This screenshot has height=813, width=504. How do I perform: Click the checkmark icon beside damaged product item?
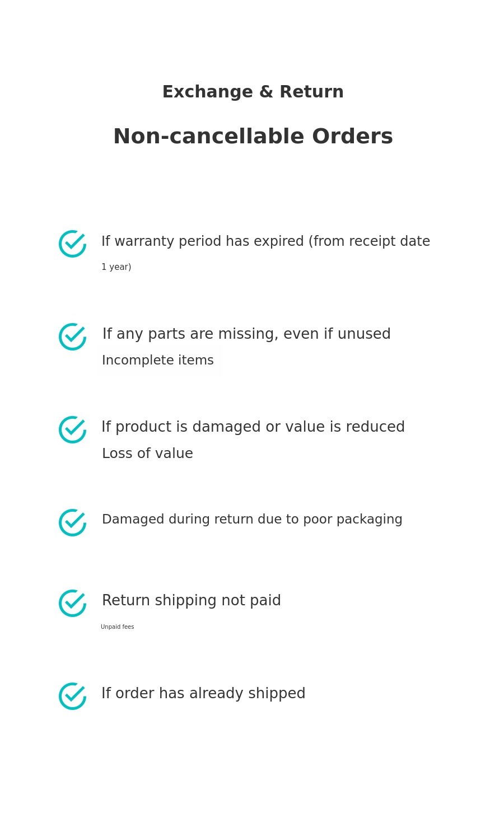coord(72,429)
